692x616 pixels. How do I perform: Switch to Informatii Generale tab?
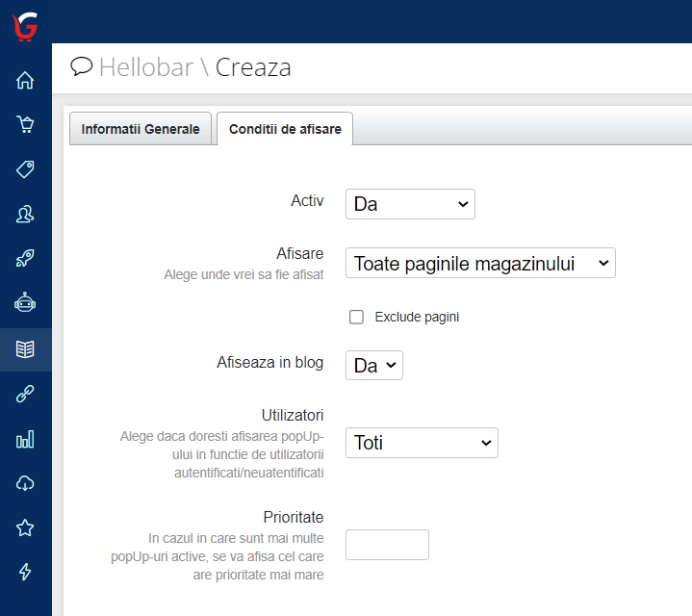click(x=141, y=129)
